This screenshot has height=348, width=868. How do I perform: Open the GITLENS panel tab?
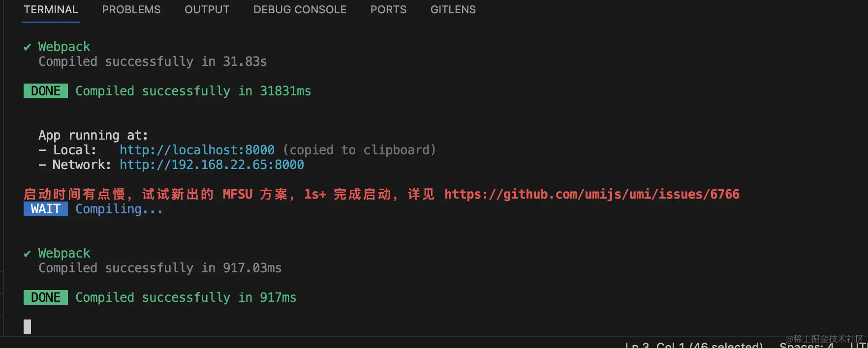click(x=452, y=9)
